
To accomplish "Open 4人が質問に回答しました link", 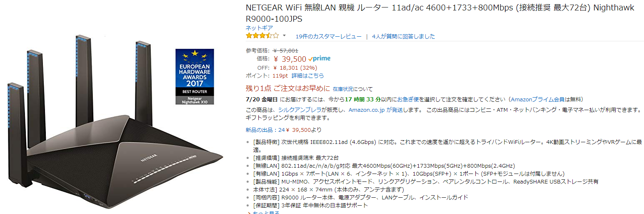I will (403, 36).
